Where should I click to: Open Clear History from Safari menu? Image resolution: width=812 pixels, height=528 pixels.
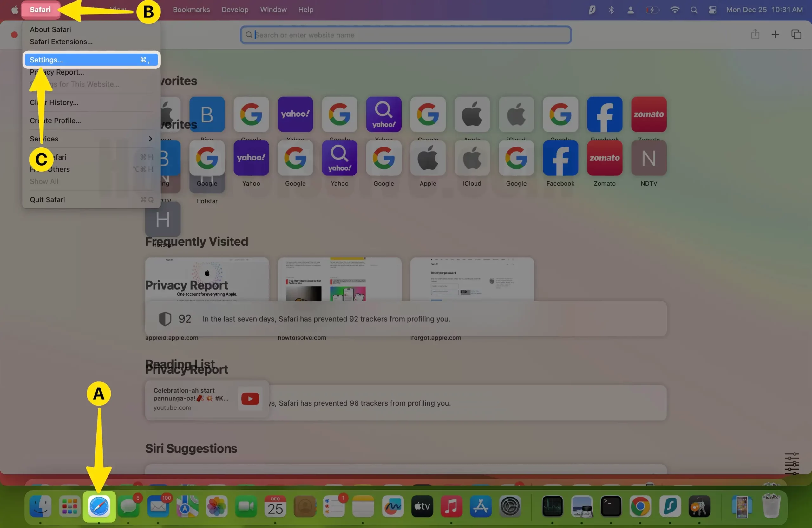(x=54, y=102)
